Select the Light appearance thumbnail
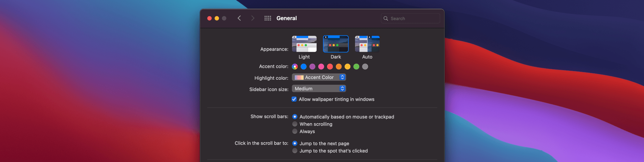The width and height of the screenshot is (644, 162). (304, 44)
